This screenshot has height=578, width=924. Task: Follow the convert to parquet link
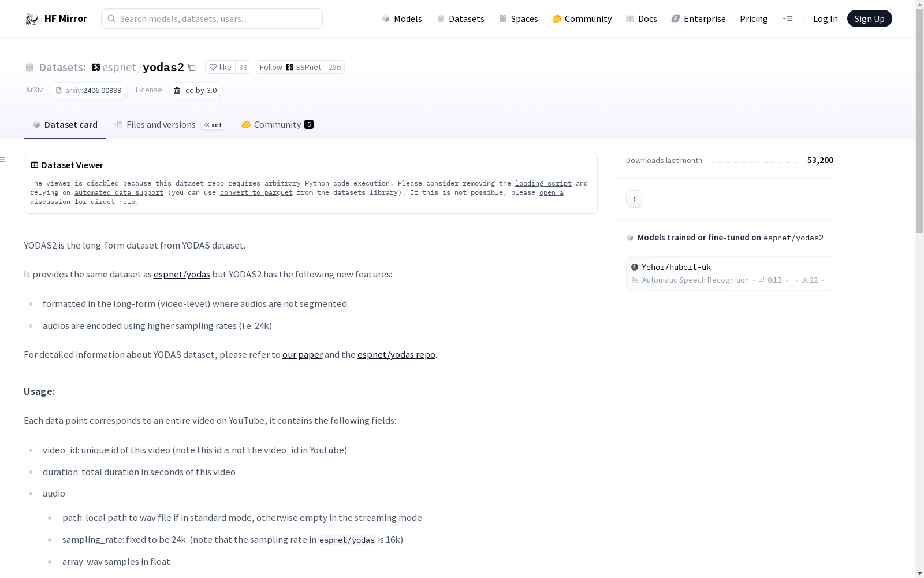pos(256,192)
